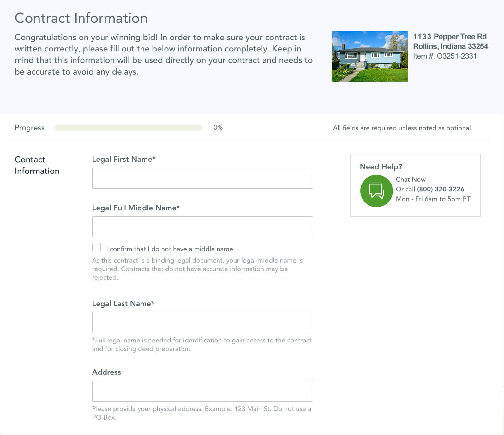Select the Rollins, Indiana 33254 line
Image resolution: width=504 pixels, height=435 pixels.
click(451, 46)
